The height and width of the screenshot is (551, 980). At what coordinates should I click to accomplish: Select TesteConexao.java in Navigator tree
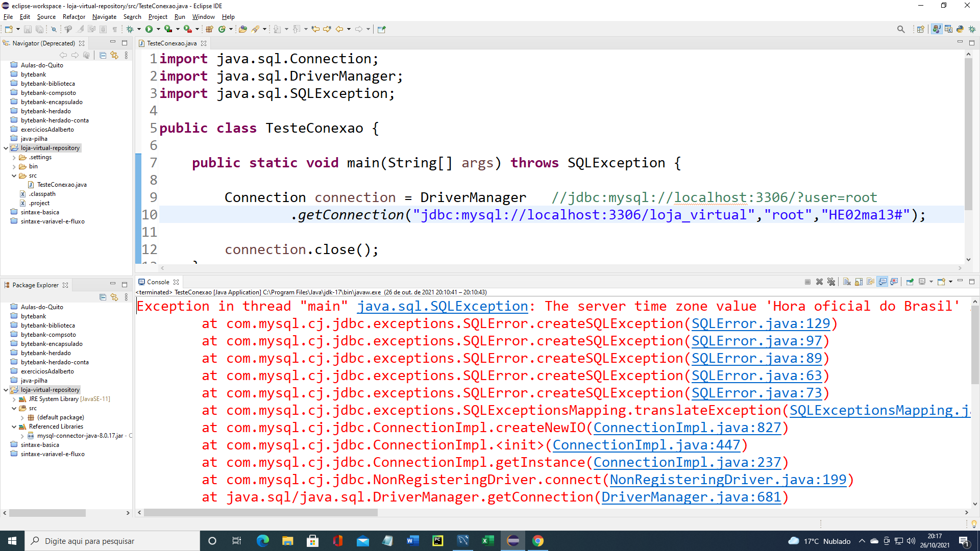point(61,185)
